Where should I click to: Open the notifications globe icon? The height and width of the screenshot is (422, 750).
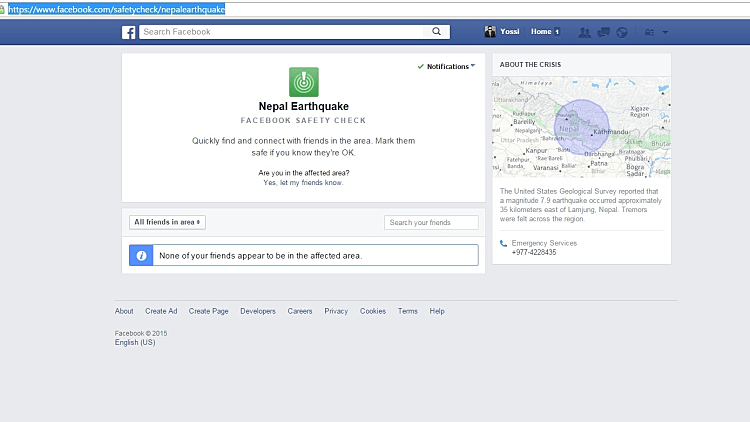point(621,32)
